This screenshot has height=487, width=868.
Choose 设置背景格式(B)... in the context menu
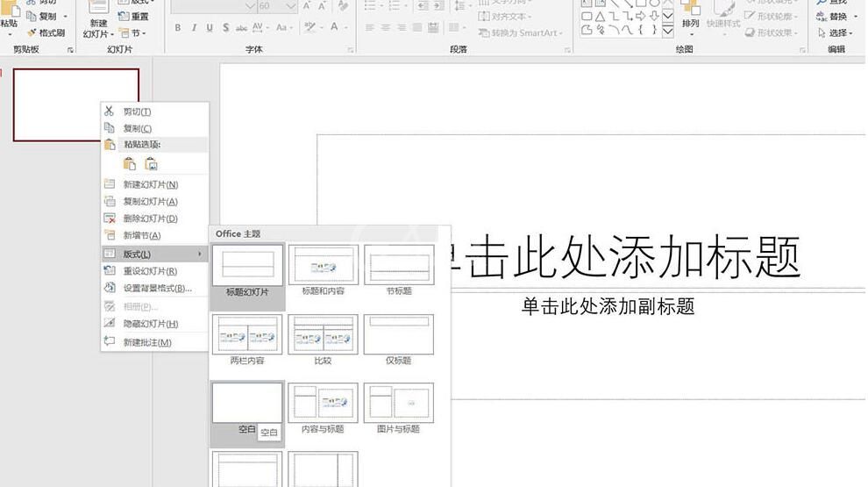(x=154, y=288)
